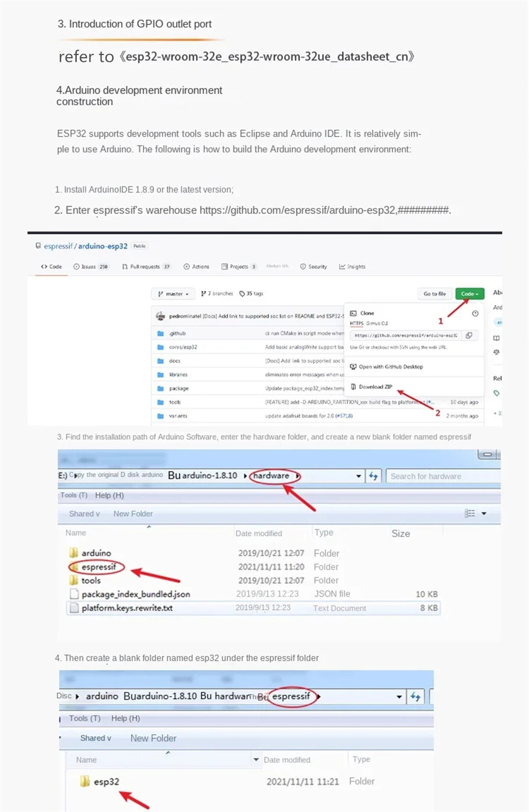This screenshot has width=529, height=812.
Task: Open the Insights tab
Action: [x=352, y=267]
